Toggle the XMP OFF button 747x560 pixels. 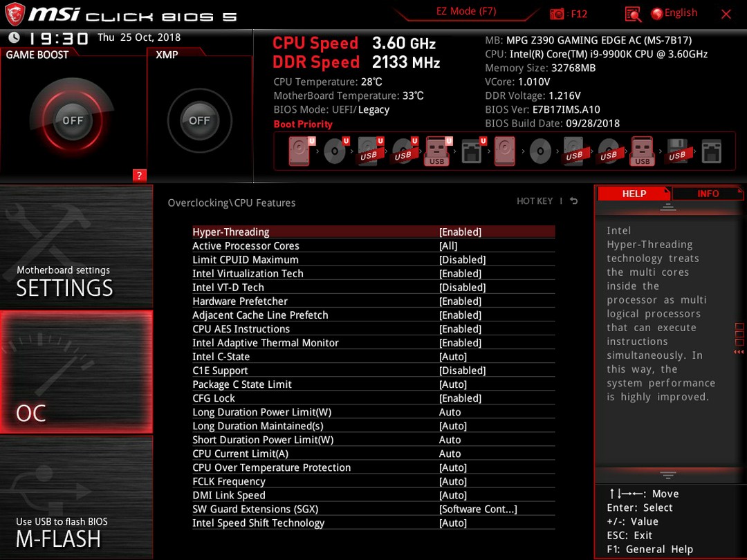[x=199, y=120]
